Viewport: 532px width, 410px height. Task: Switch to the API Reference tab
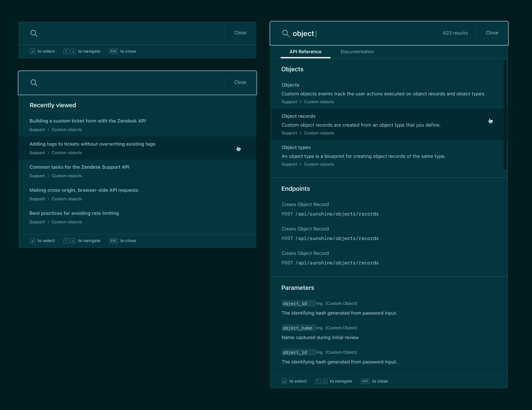pyautogui.click(x=305, y=52)
